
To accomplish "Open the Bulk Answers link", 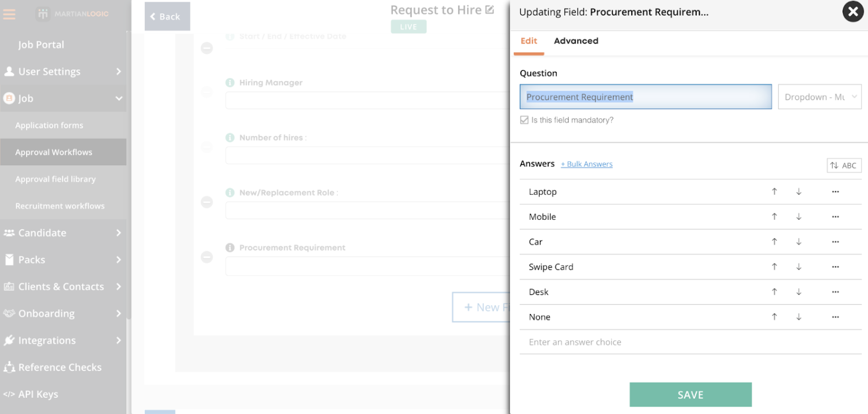I will pos(586,164).
